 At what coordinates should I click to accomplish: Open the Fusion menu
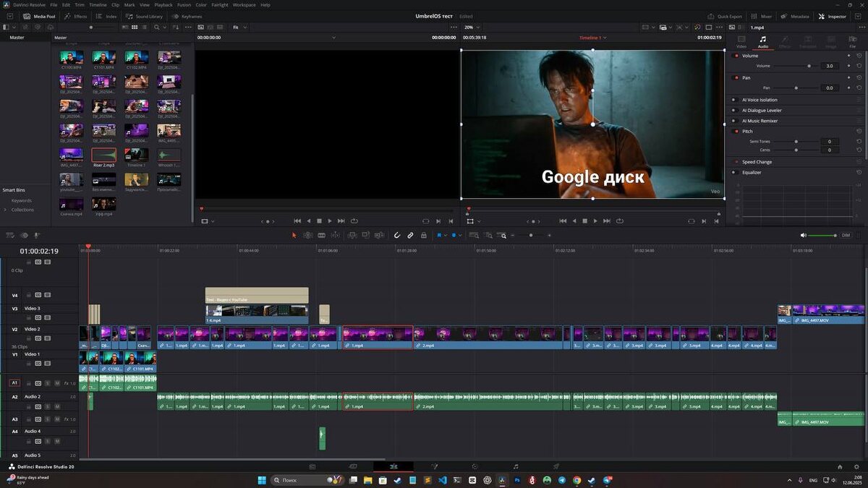pyautogui.click(x=184, y=5)
